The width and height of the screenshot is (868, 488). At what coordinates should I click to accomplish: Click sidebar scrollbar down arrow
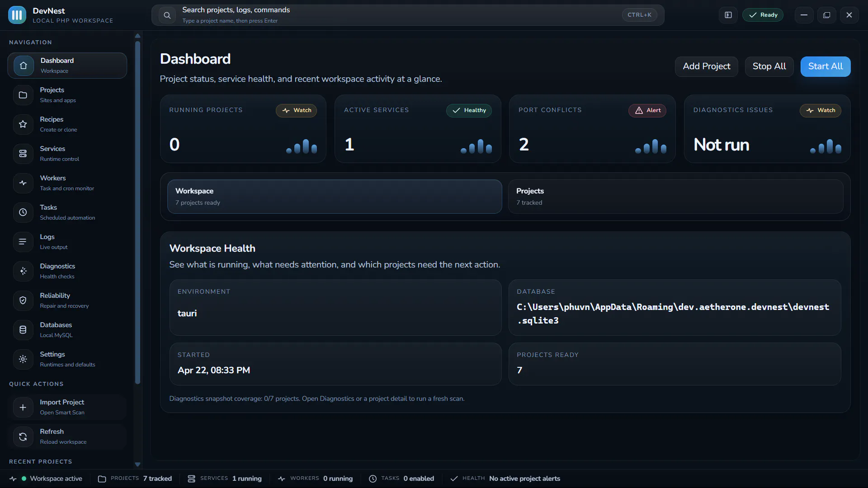(138, 465)
